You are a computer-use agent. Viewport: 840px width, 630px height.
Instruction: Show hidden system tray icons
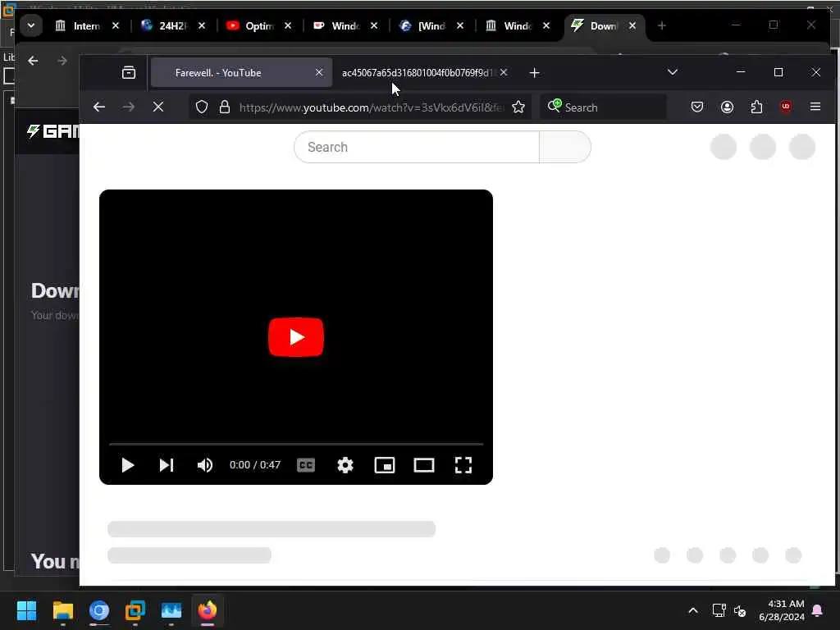point(692,610)
